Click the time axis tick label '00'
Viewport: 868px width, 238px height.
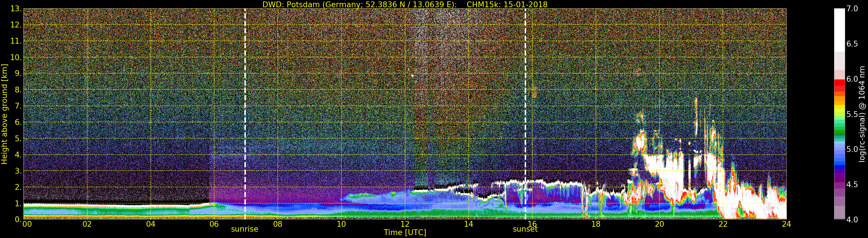click(x=27, y=224)
